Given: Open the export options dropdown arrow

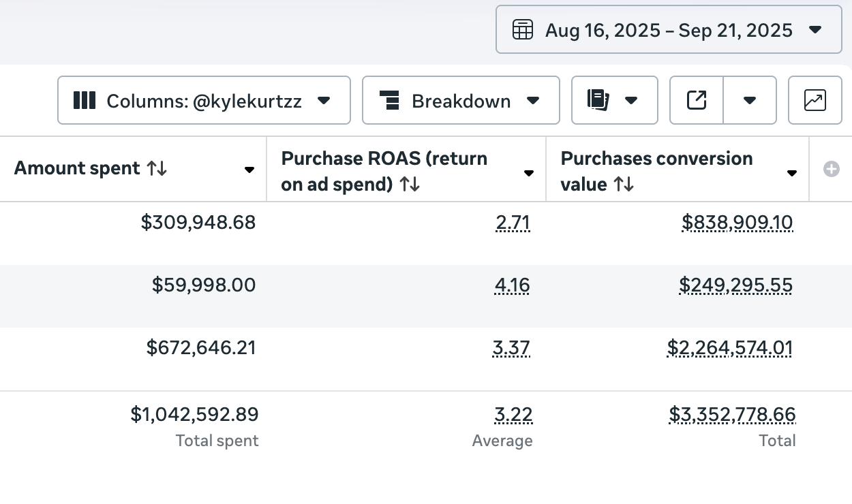Looking at the screenshot, I should pos(750,99).
